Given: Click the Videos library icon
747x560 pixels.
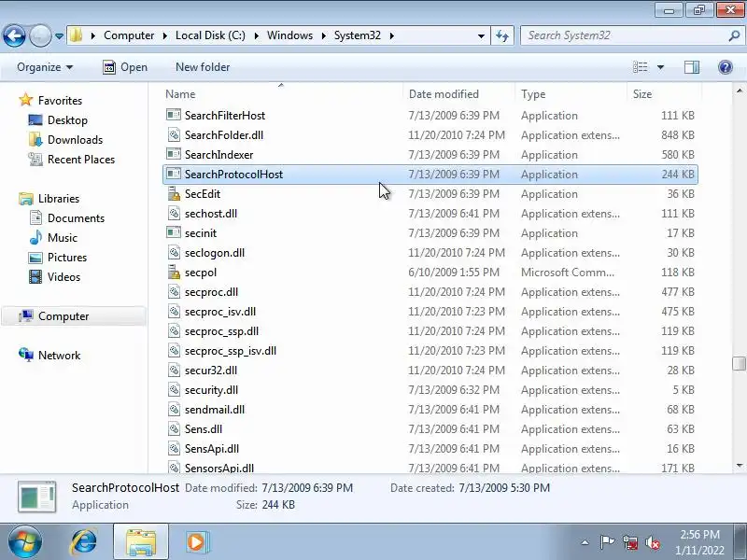Looking at the screenshot, I should [35, 276].
